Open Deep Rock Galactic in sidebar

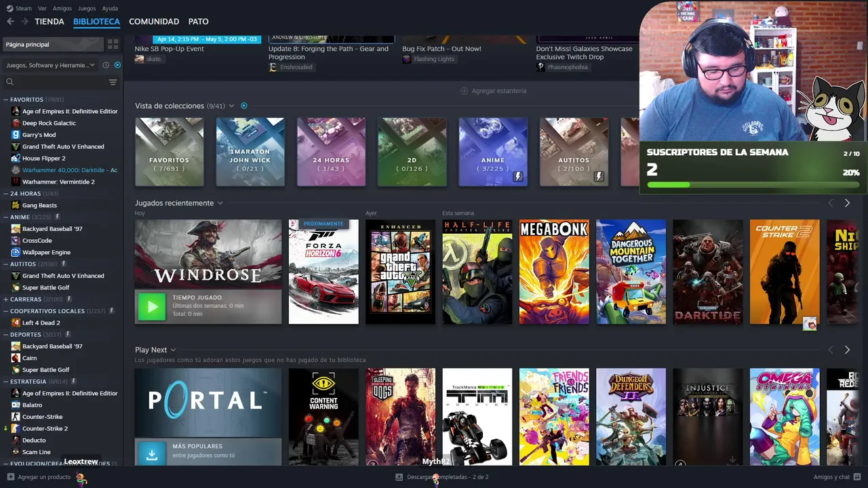point(49,123)
